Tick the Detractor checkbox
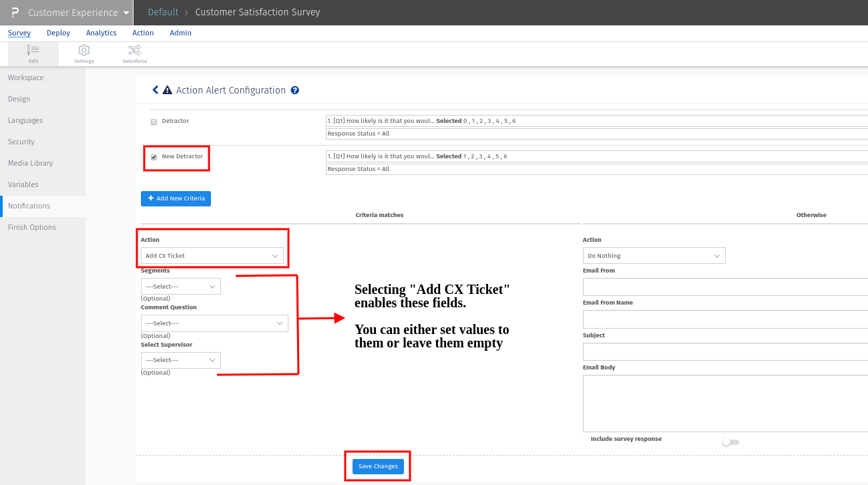The image size is (868, 485). point(154,122)
